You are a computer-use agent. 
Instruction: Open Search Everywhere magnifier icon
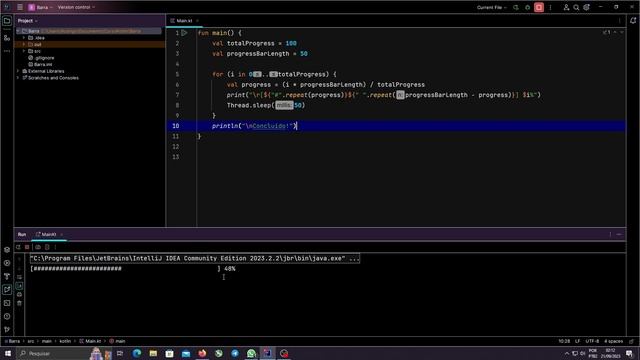(576, 7)
